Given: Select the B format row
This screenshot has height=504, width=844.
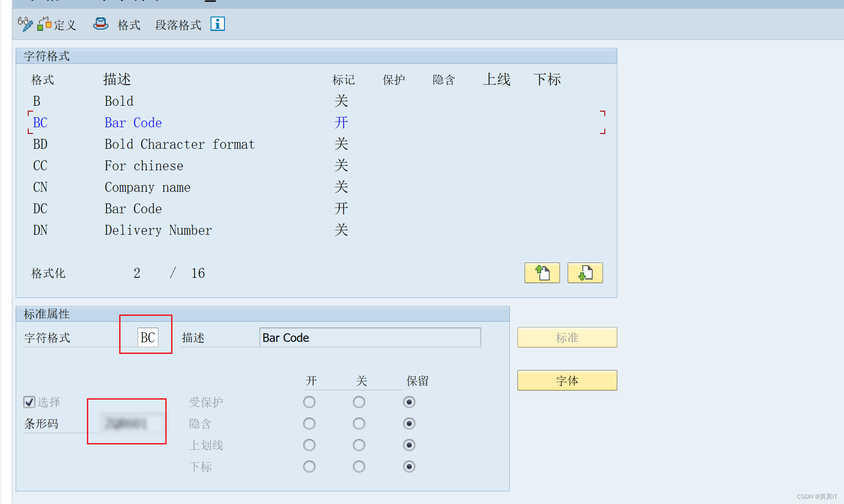Looking at the screenshot, I should 316,101.
